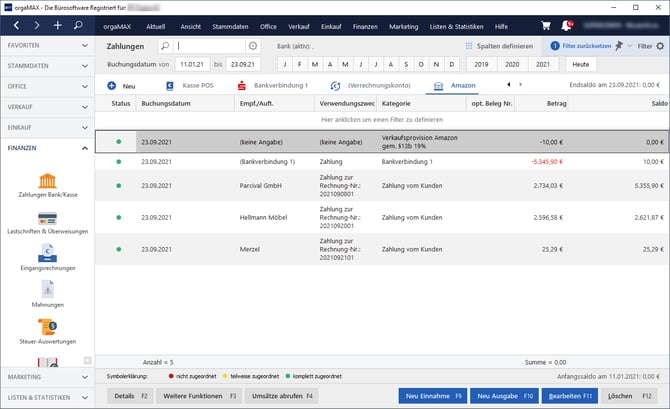670x409 pixels.
Task: Click Buchungsdatum von date field
Action: coord(192,65)
